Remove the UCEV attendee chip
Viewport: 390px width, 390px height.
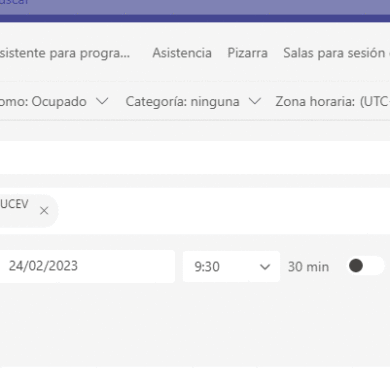[44, 211]
